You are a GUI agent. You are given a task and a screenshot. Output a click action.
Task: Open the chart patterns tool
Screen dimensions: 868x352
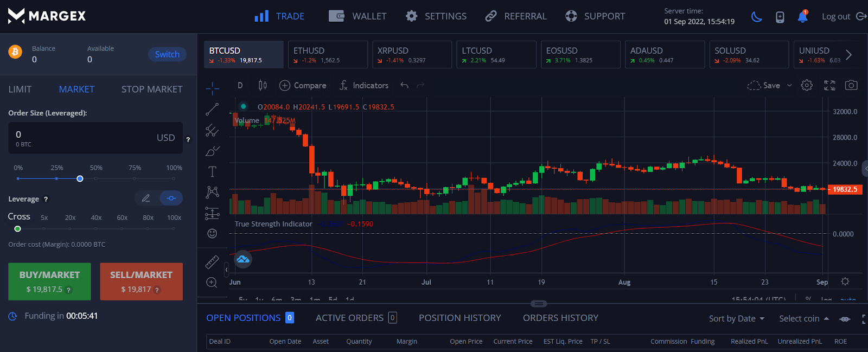tap(212, 192)
